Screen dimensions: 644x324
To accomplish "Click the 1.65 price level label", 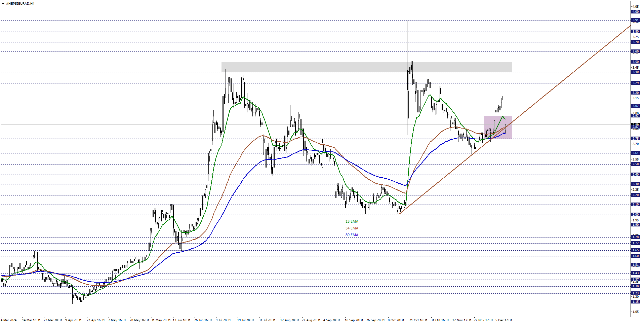I will [x=635, y=250].
